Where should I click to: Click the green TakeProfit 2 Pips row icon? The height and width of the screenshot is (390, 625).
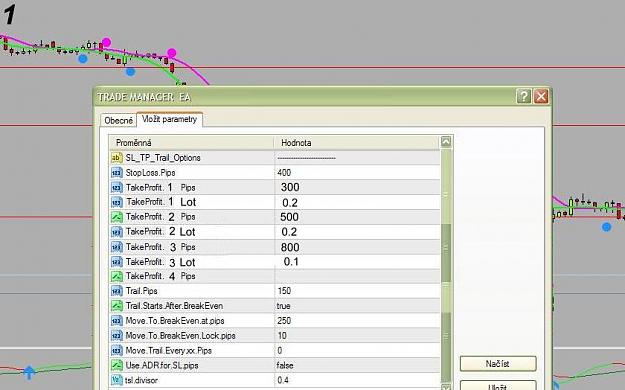116,217
